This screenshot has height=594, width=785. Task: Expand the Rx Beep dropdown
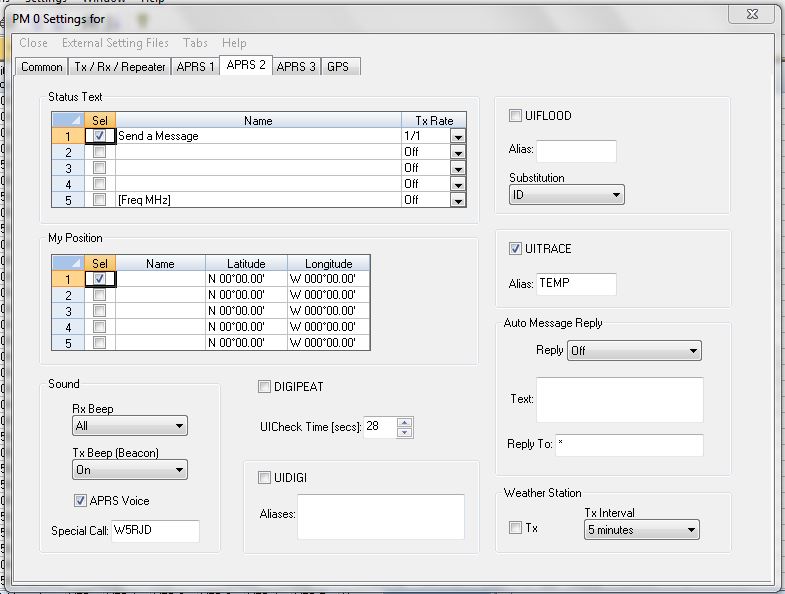(x=130, y=426)
